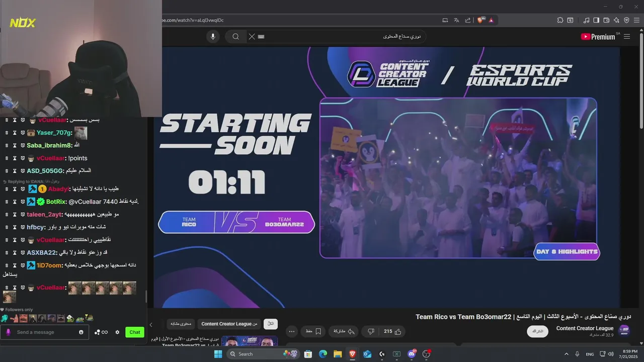Click the dislike thumbs down button

coord(371,331)
